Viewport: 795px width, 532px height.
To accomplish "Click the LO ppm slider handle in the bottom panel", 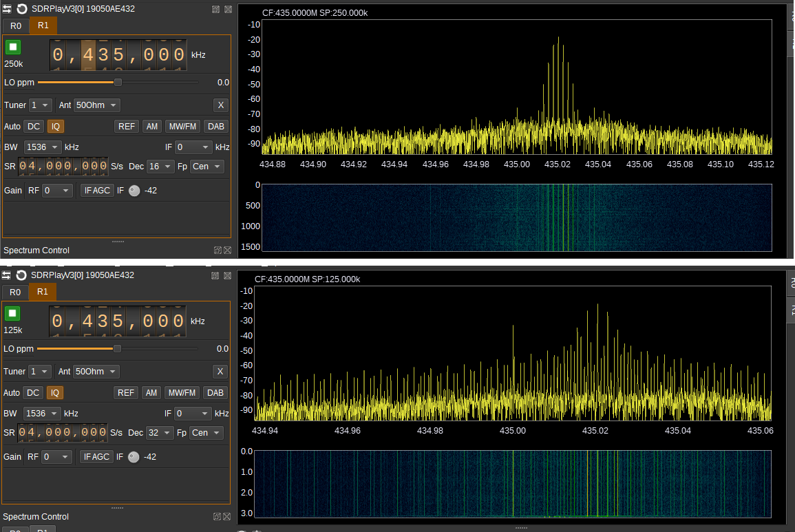I will coord(117,348).
